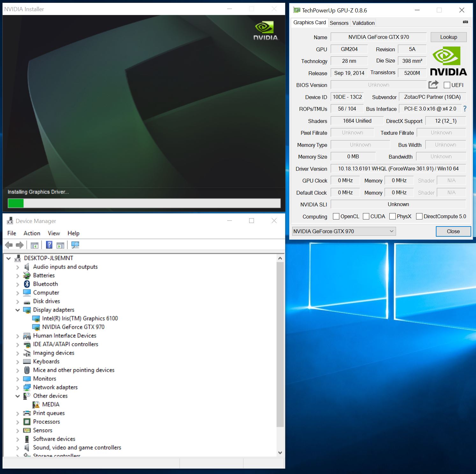Open the NVIDIA GeForce GTX 970 GPU selector dropdown
This screenshot has width=476, height=474.
pos(344,231)
